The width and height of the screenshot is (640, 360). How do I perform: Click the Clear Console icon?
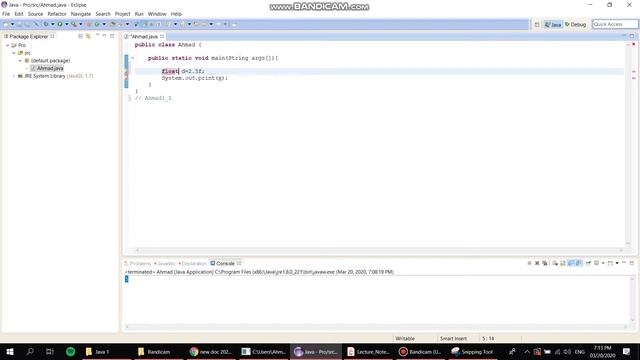click(555, 263)
